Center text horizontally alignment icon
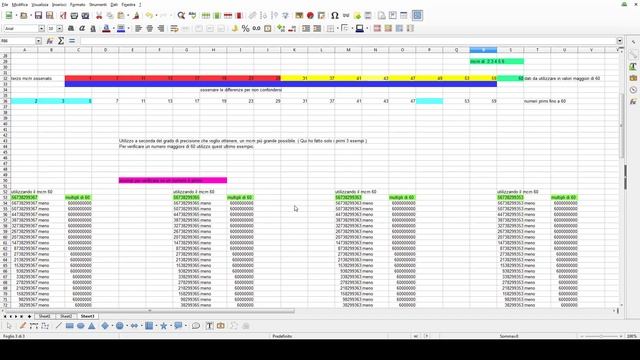 point(150,29)
